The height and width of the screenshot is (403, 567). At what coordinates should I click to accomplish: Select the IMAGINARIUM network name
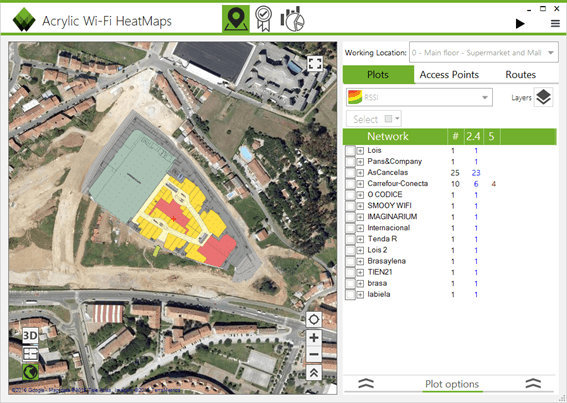392,216
